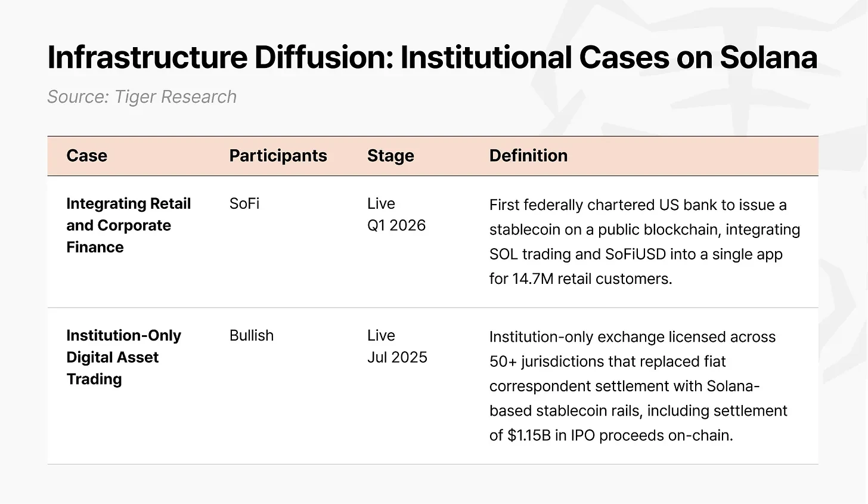Screen dimensions: 868x504
Task: Select the Stage column header
Action: coord(390,156)
